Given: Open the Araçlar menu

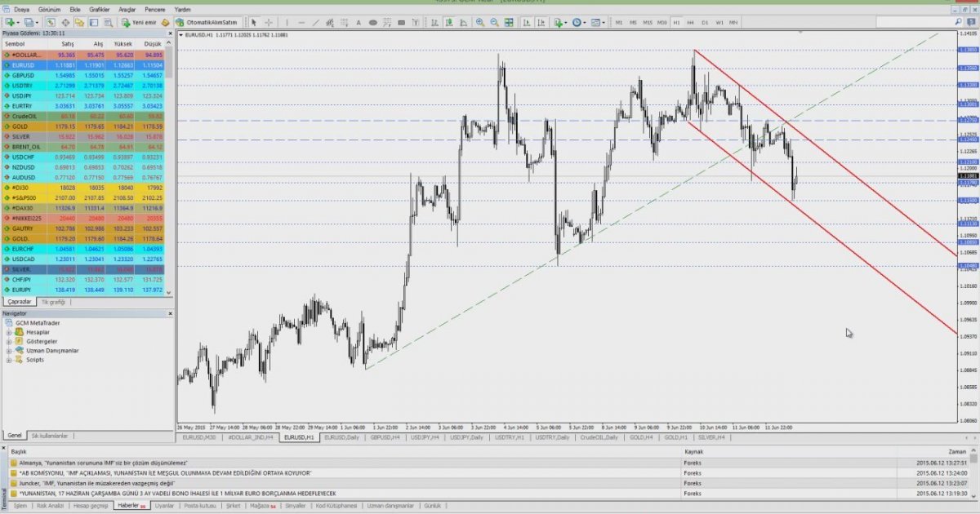Looking at the screenshot, I should [x=127, y=8].
